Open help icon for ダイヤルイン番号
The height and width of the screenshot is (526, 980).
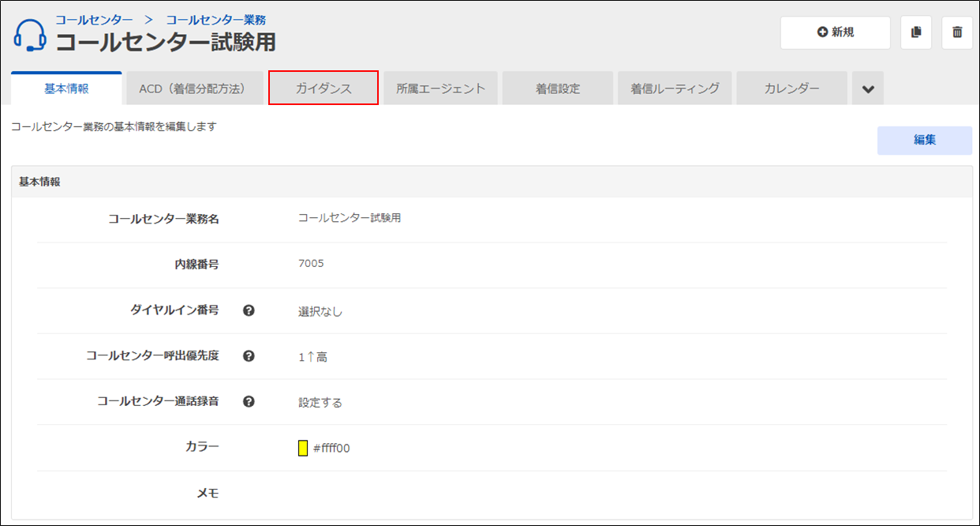(x=249, y=310)
